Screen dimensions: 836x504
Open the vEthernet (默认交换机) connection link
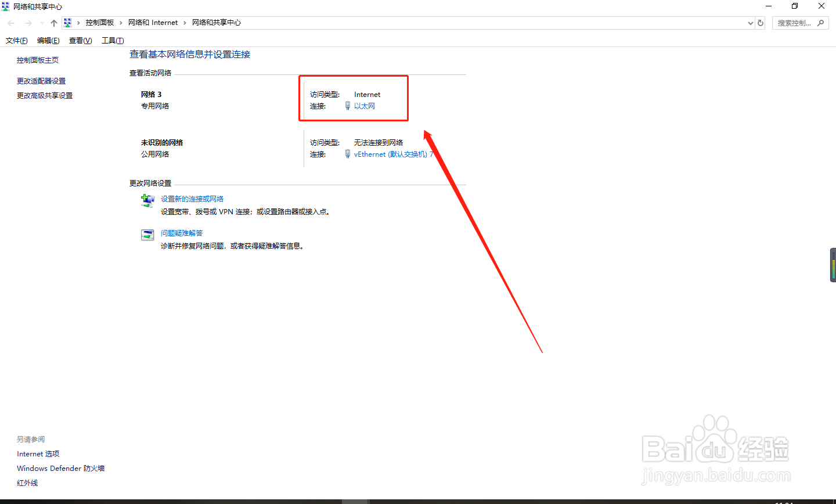coord(394,154)
